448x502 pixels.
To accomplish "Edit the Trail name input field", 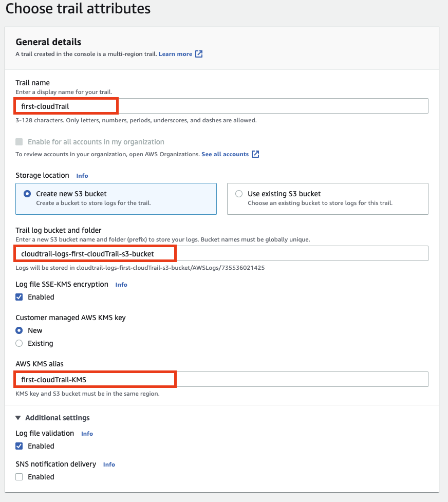I will pyautogui.click(x=221, y=106).
